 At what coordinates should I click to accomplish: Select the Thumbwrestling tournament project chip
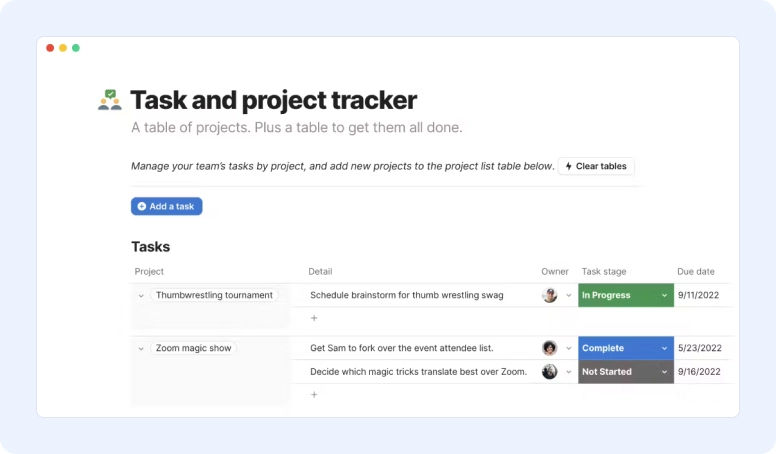tap(214, 295)
